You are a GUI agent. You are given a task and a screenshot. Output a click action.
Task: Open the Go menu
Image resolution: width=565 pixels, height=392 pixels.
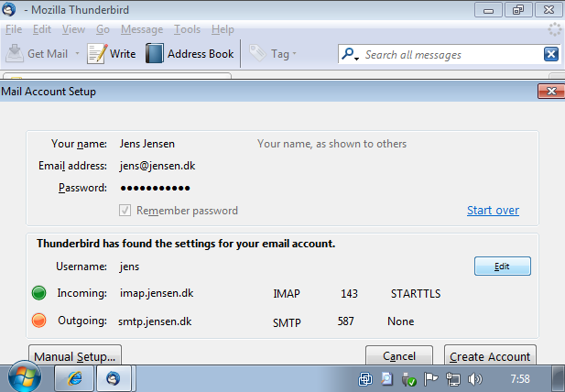(x=103, y=29)
